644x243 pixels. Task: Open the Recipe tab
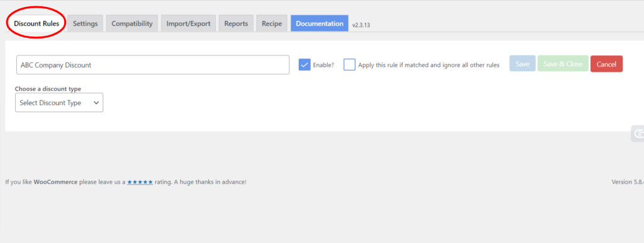(x=272, y=23)
